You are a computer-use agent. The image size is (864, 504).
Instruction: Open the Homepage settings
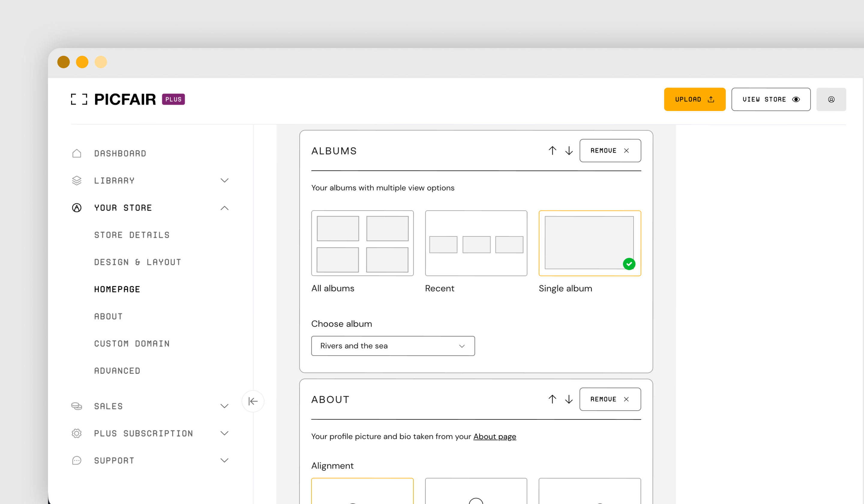click(117, 289)
